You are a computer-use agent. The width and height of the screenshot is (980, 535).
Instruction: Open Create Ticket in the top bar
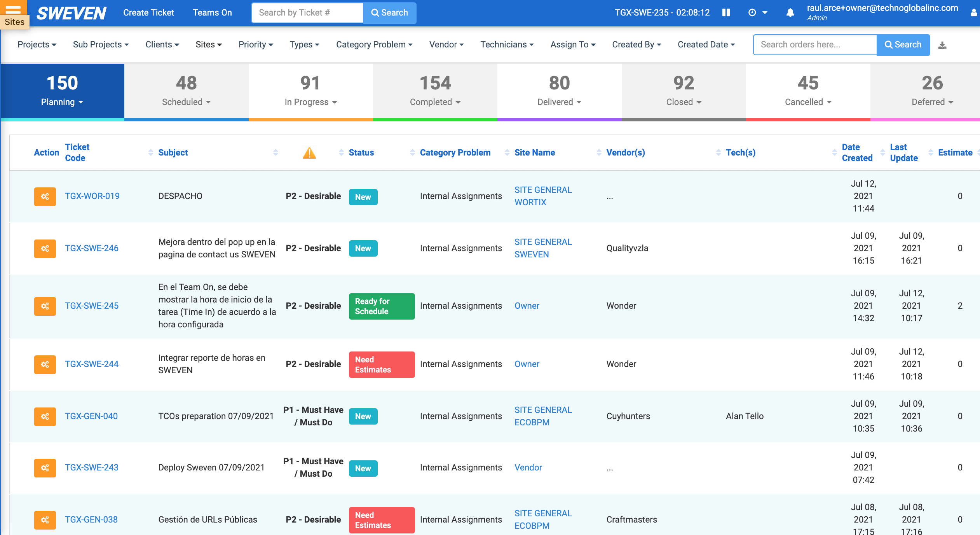coord(148,13)
